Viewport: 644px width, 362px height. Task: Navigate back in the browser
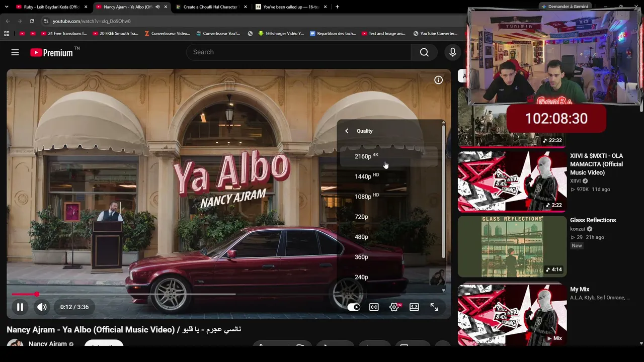tap(8, 21)
